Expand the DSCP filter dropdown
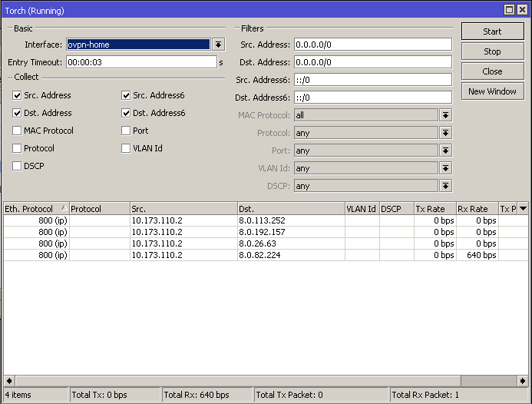Image resolution: width=532 pixels, height=404 pixels. tap(445, 186)
